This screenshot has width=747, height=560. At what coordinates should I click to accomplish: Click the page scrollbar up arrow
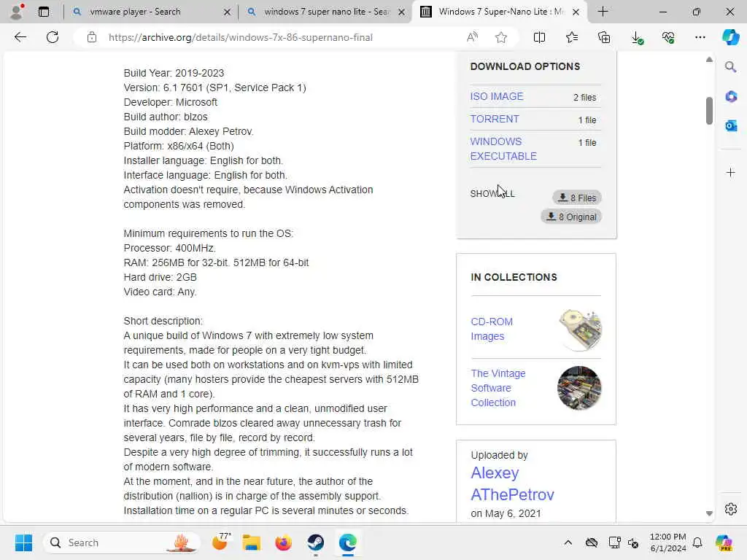coord(709,60)
